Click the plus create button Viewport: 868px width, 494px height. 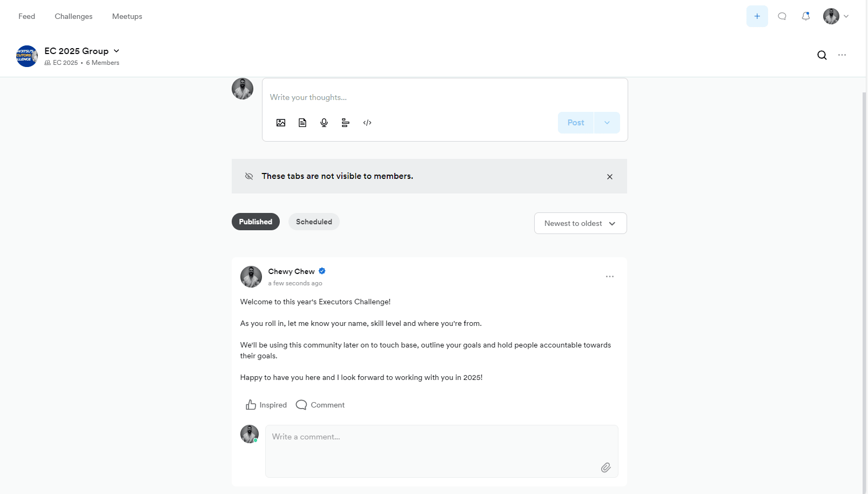(x=757, y=16)
